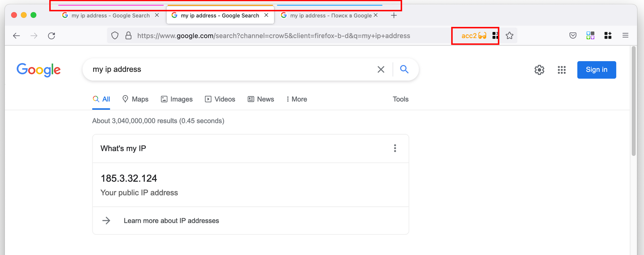
Task: Clear the search query with X
Action: point(381,70)
